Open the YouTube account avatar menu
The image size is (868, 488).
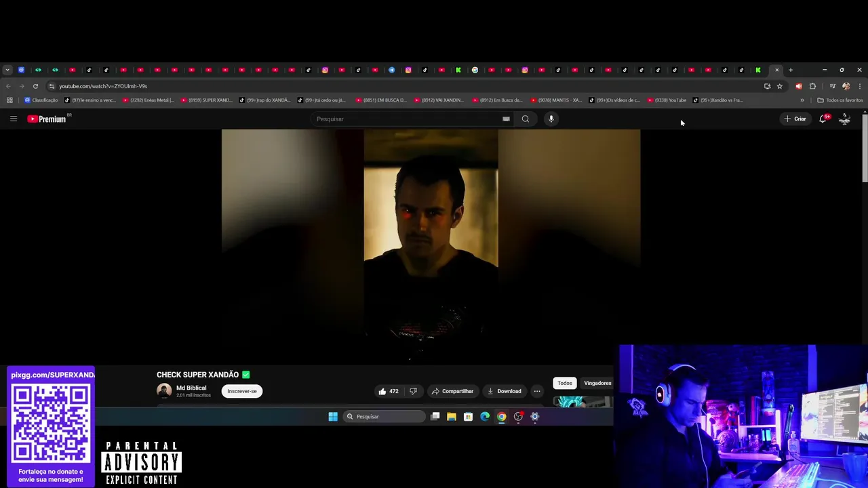(844, 119)
